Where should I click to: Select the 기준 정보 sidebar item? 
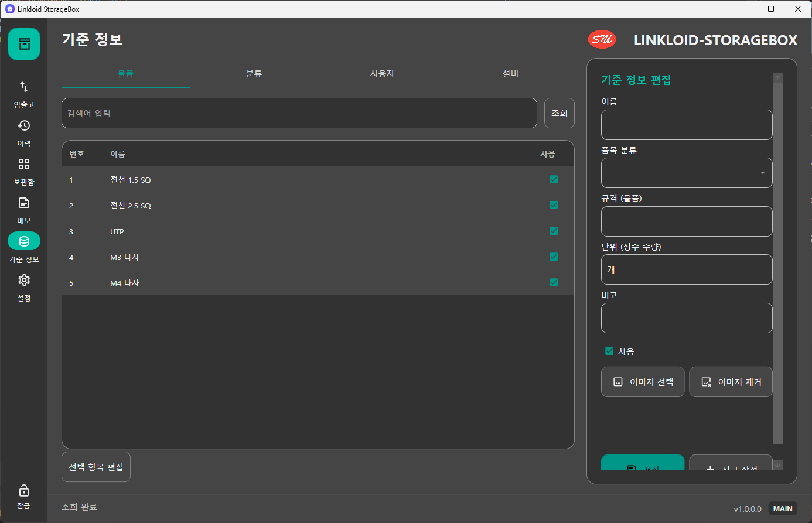(24, 249)
